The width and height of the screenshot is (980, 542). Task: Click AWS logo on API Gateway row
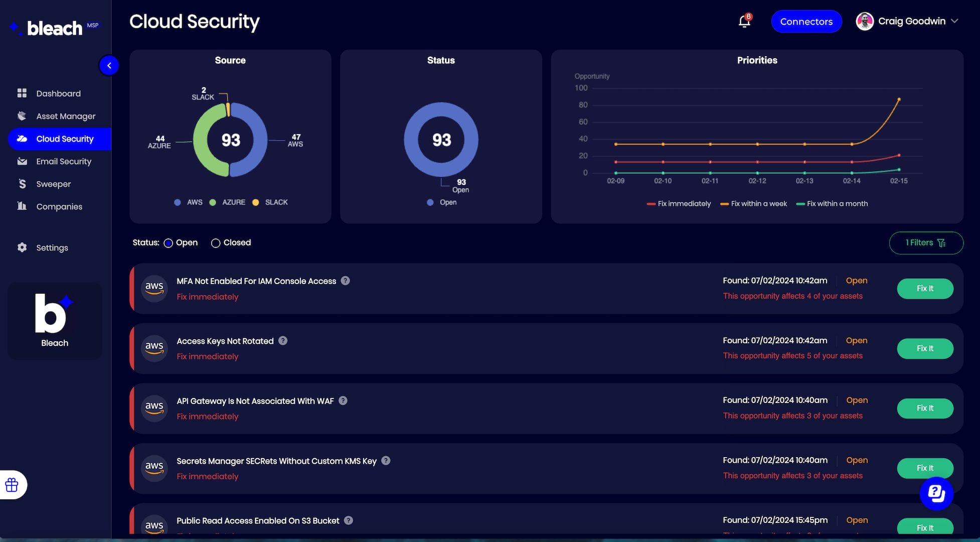[154, 408]
